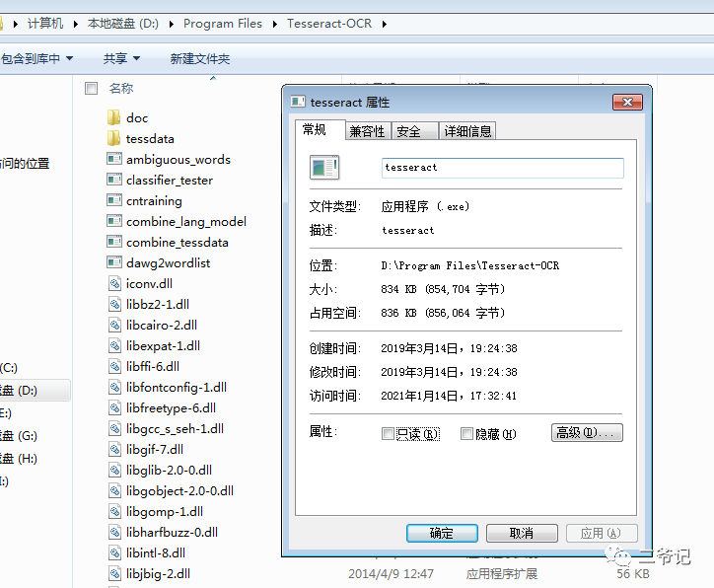Close the tesseract 属性 dialog
The image size is (714, 588).
(627, 102)
